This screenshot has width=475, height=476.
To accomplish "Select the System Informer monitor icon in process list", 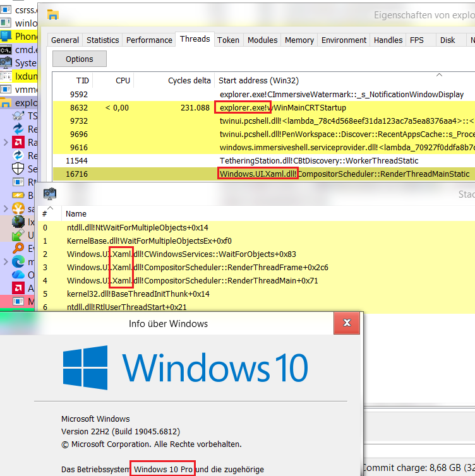I will [6, 62].
